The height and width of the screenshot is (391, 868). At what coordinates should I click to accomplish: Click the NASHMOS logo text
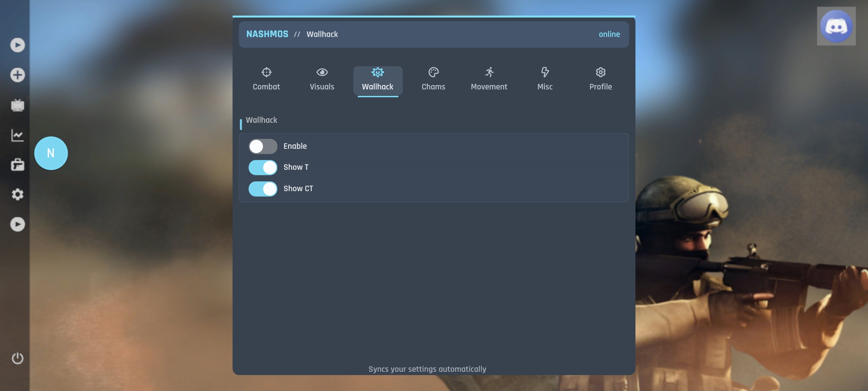pos(267,34)
